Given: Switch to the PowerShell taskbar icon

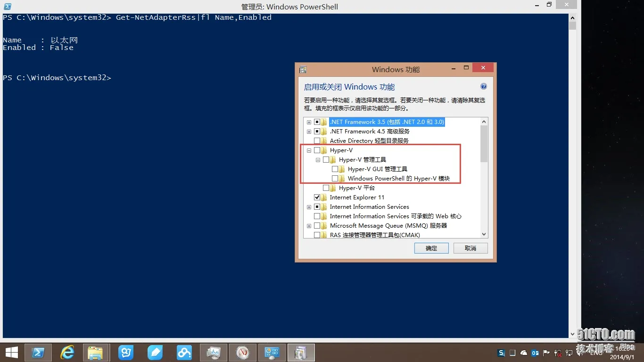Looking at the screenshot, I should tap(38, 352).
